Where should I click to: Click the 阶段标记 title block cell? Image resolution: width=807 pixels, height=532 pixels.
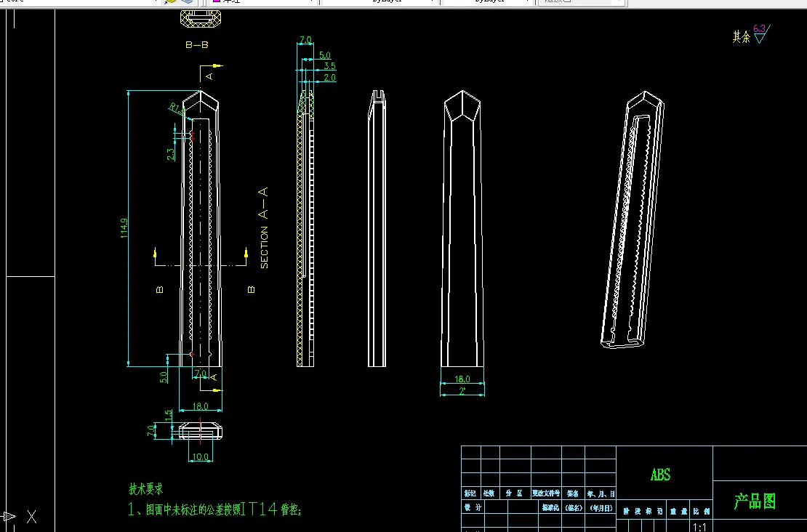642,511
